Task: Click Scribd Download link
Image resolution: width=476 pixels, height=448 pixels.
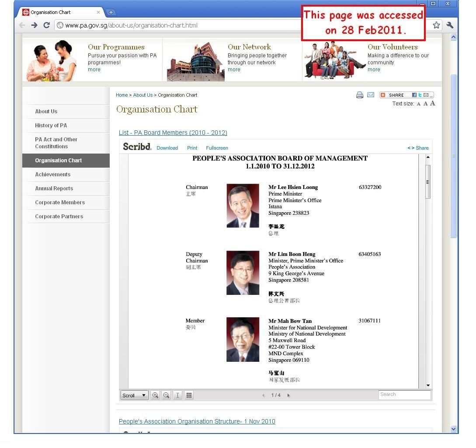Action: (167, 148)
